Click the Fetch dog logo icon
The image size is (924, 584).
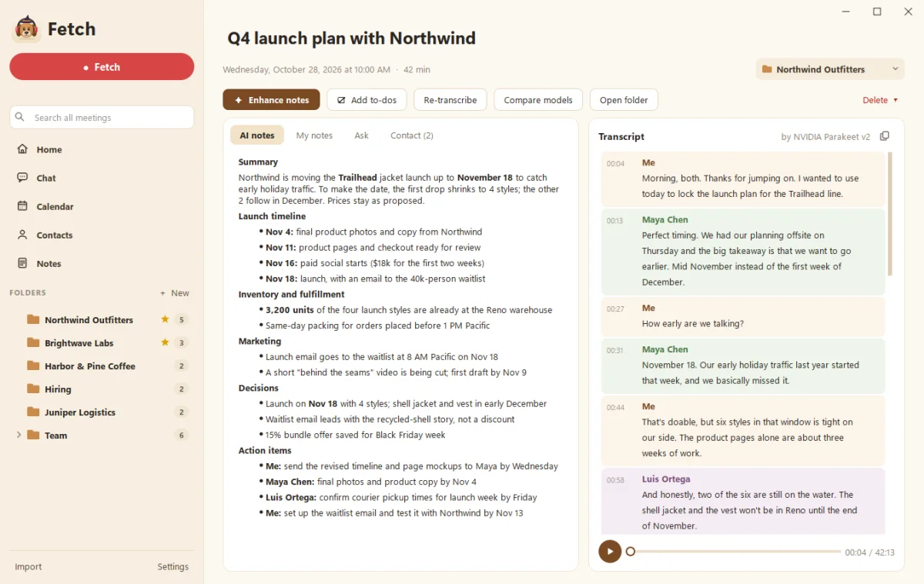(x=28, y=28)
